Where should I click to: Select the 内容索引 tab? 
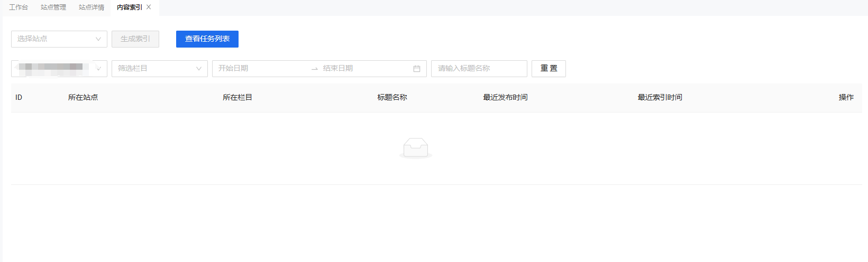(x=130, y=7)
